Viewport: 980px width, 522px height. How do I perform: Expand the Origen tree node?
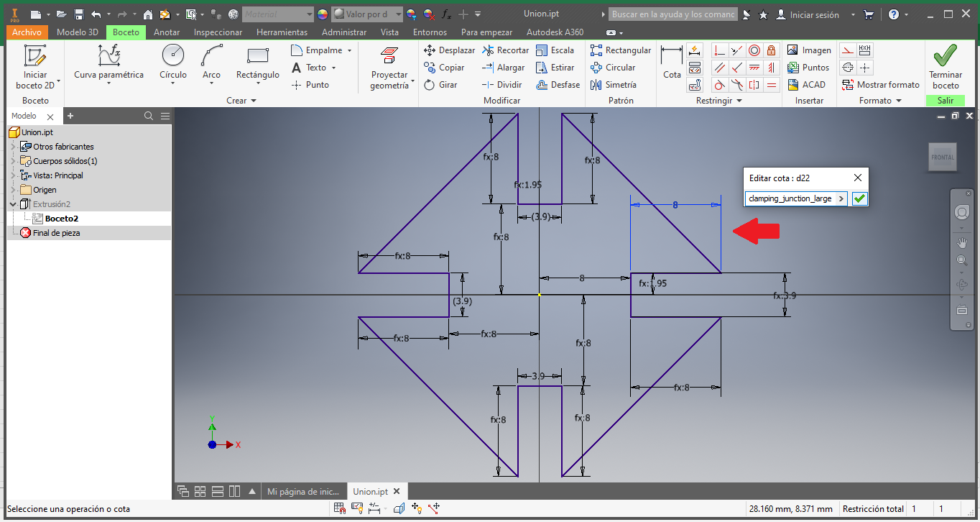pyautogui.click(x=13, y=190)
